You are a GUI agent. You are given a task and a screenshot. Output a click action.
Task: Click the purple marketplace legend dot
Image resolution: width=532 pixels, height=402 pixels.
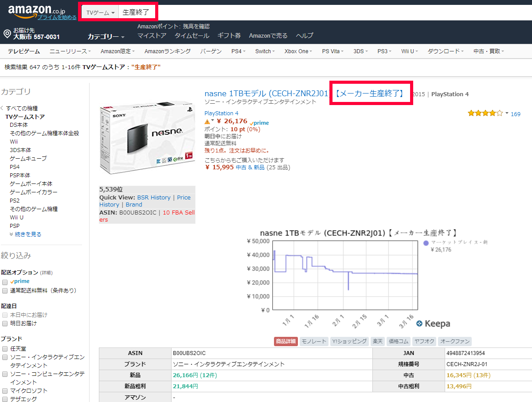click(426, 243)
